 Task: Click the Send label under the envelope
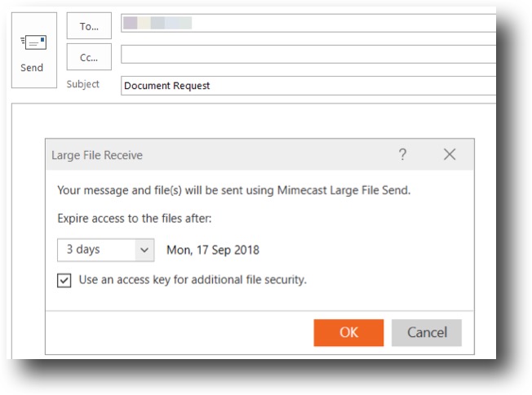tap(33, 68)
